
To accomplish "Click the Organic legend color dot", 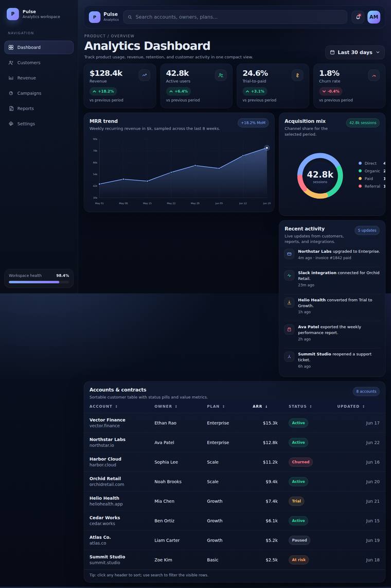I will point(360,171).
